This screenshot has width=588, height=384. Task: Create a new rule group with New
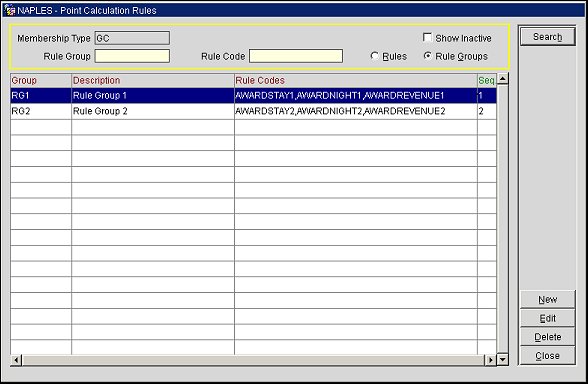coord(548,300)
